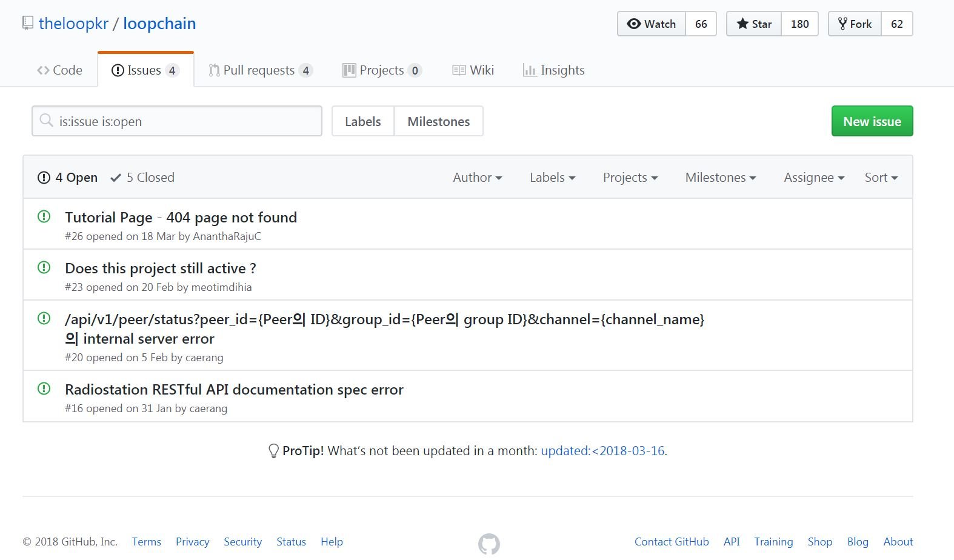Switch to the Pull requests tab

pyautogui.click(x=259, y=70)
